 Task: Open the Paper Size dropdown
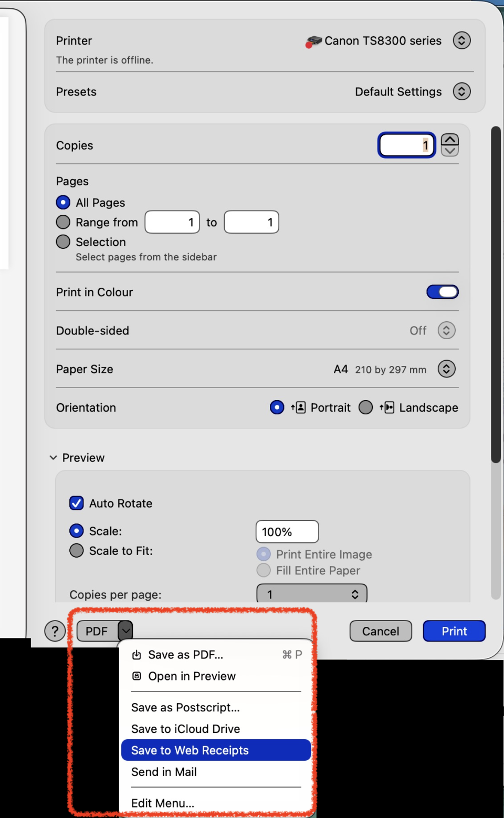pyautogui.click(x=446, y=369)
